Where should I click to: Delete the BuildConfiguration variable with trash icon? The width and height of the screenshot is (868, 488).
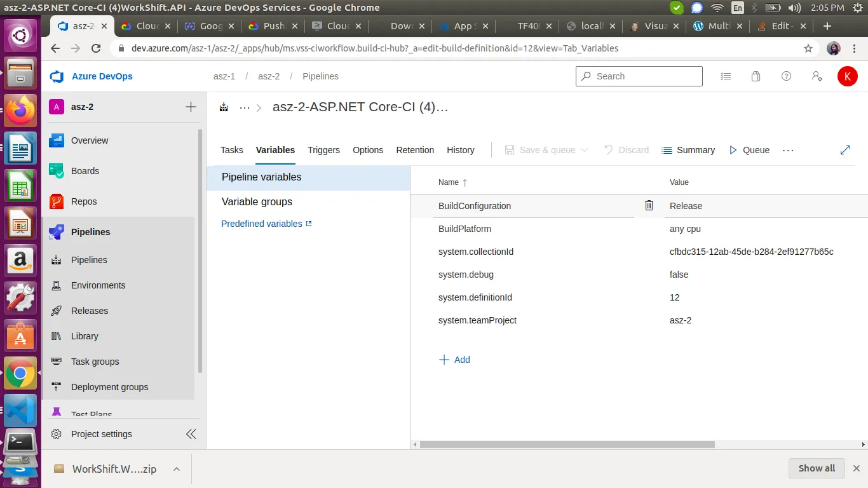coord(649,205)
